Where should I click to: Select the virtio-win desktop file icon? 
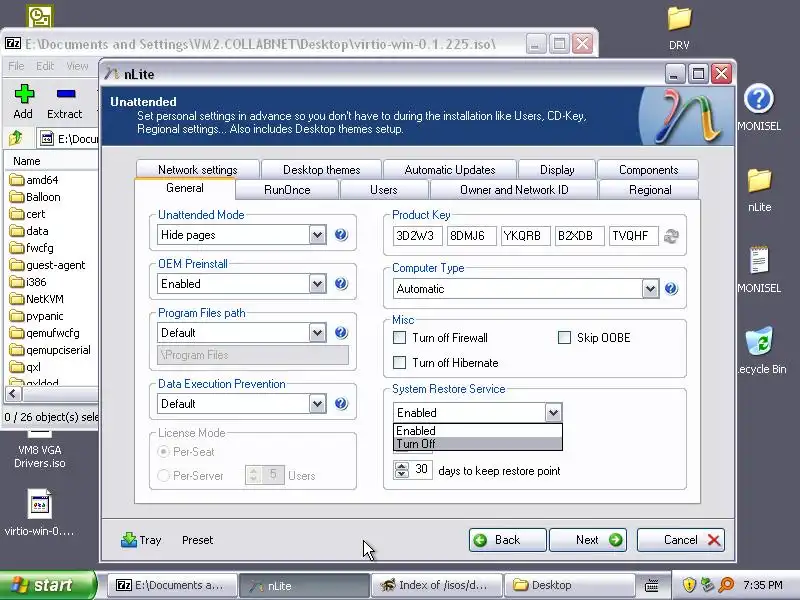pos(39,504)
